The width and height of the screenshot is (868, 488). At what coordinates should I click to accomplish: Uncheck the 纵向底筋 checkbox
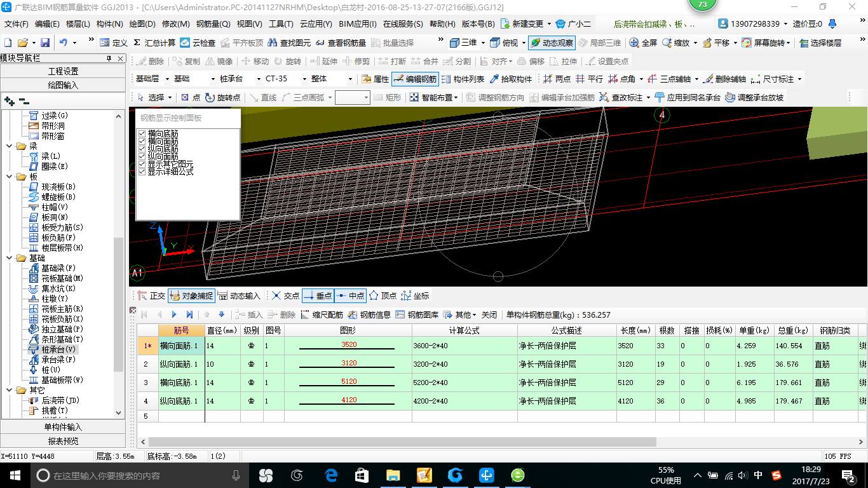[x=142, y=149]
